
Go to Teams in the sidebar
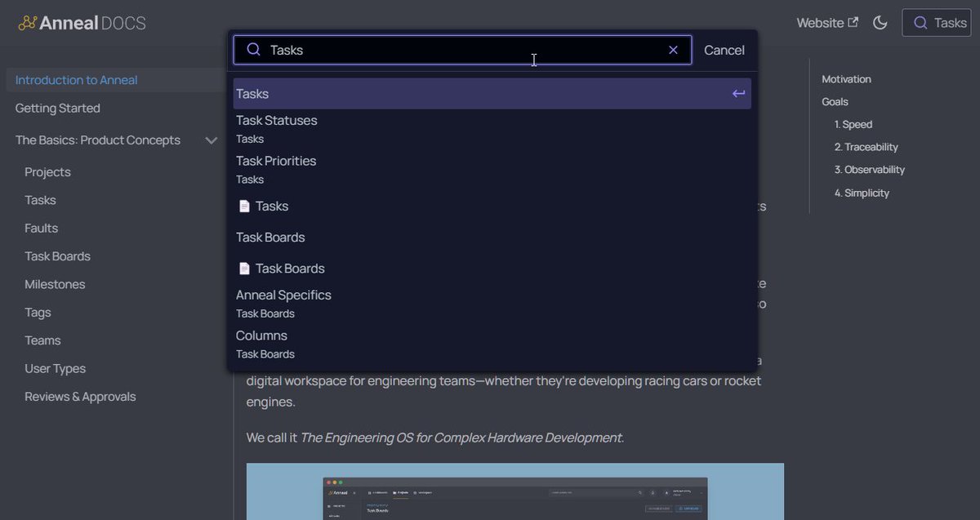click(42, 340)
